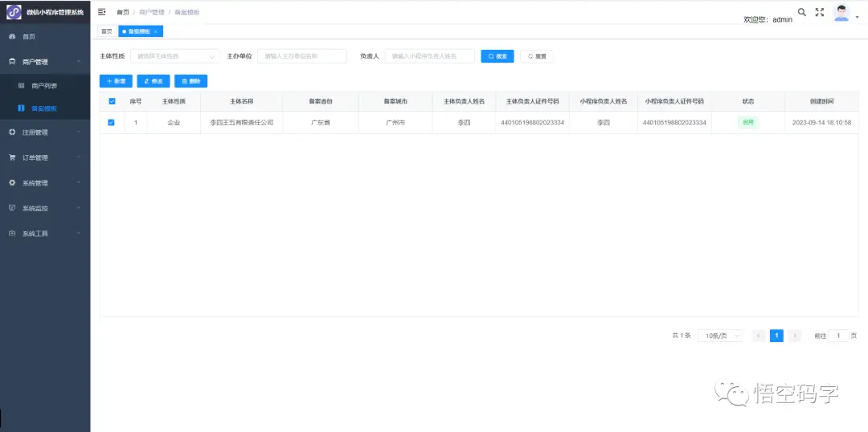The height and width of the screenshot is (432, 868).
Task: Click the 广东省 cell
Action: pos(321,123)
